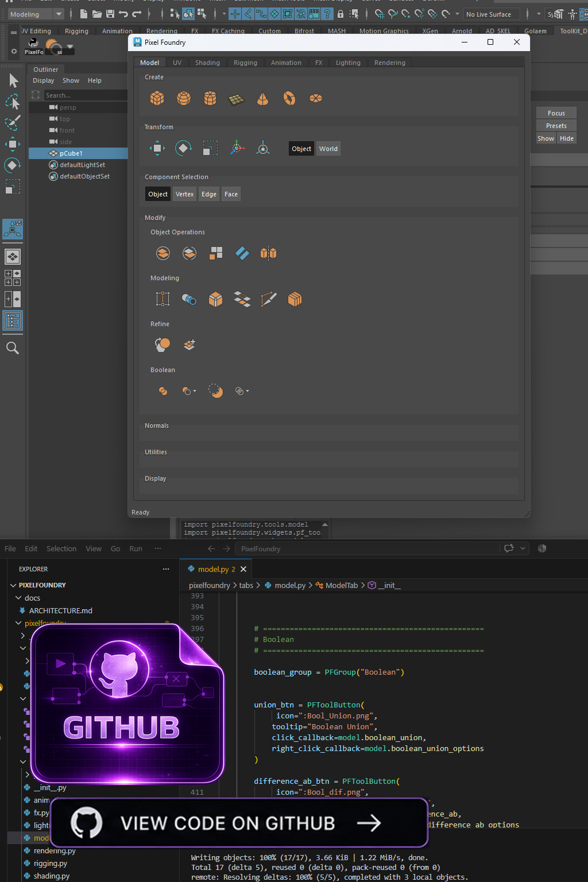Run Boolean Union from the Boolean group

(x=163, y=391)
